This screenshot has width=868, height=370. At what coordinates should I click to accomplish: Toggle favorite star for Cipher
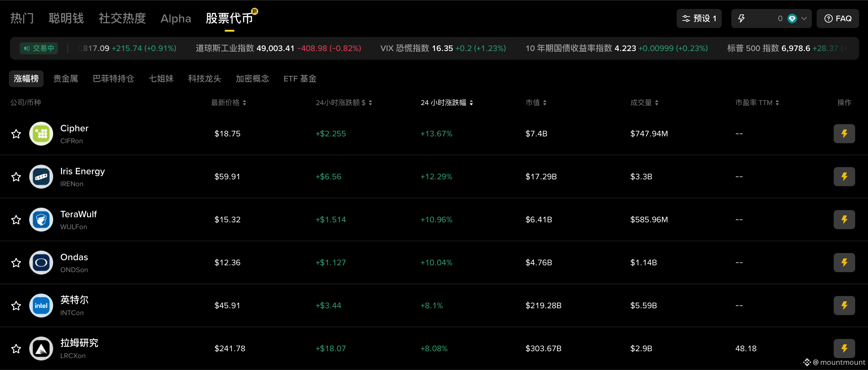16,134
